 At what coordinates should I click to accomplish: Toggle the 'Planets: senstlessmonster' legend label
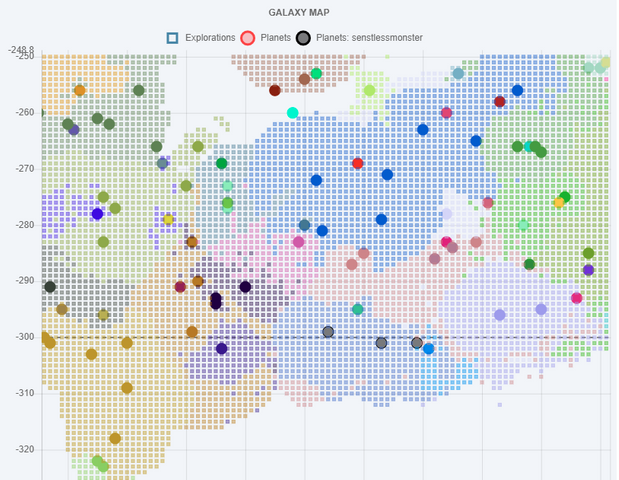click(369, 38)
